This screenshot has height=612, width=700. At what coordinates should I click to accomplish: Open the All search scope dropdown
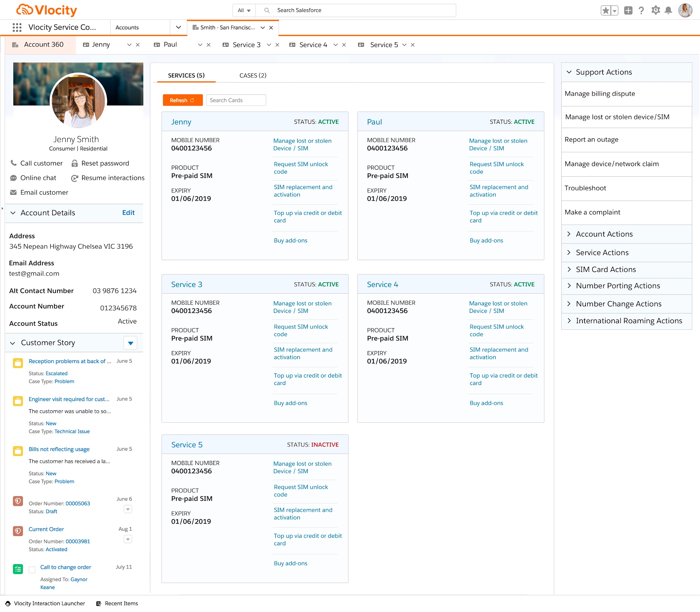tap(244, 10)
